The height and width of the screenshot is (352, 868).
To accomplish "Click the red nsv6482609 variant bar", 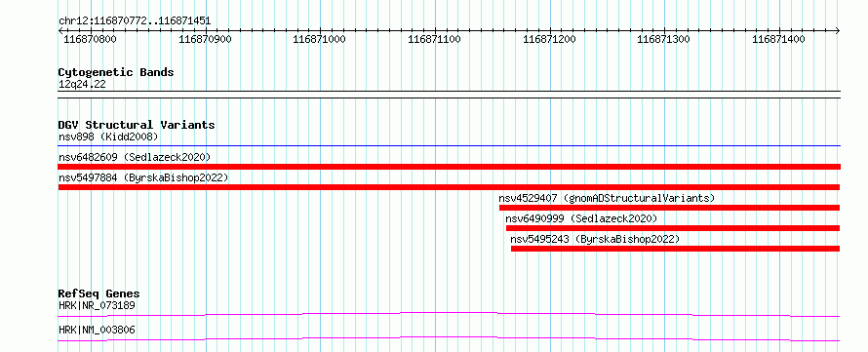I will coord(450,167).
